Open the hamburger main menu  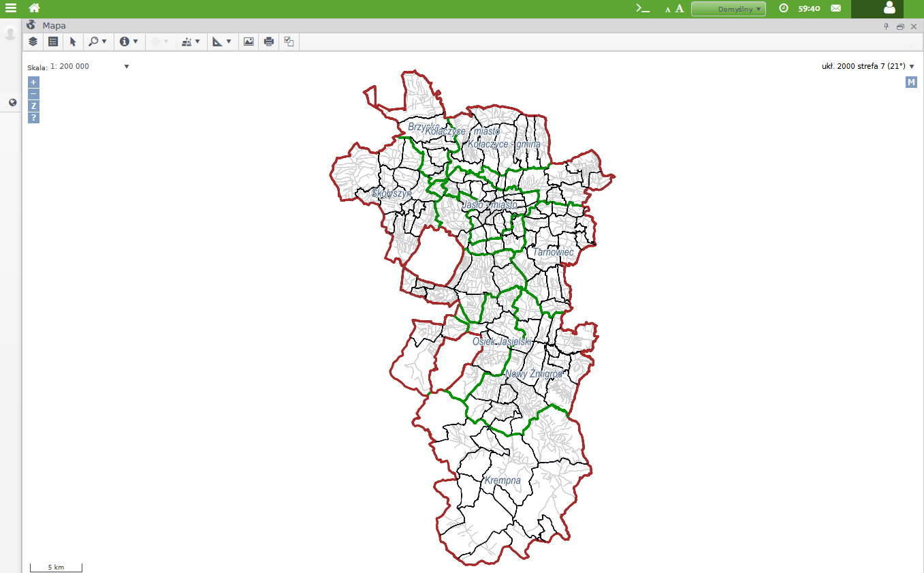click(11, 8)
